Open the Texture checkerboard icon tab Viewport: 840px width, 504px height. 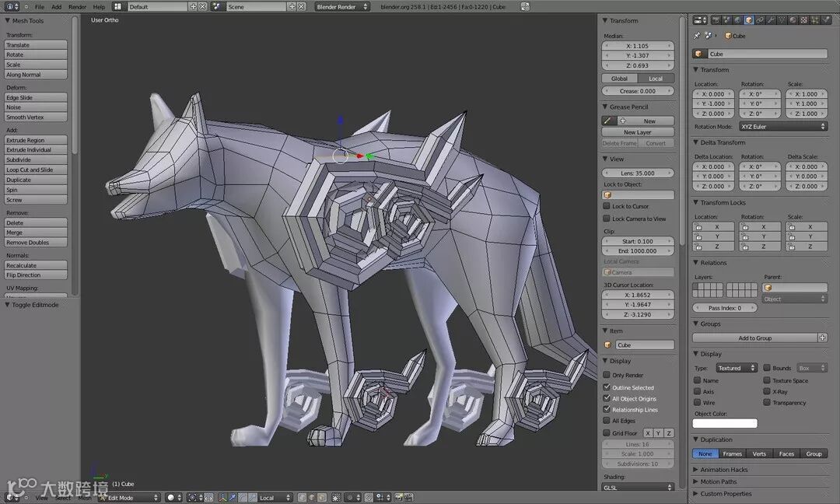tap(803, 20)
